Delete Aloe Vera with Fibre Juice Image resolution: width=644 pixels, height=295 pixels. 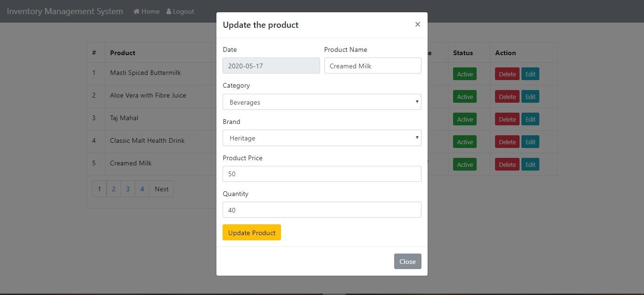pyautogui.click(x=507, y=97)
